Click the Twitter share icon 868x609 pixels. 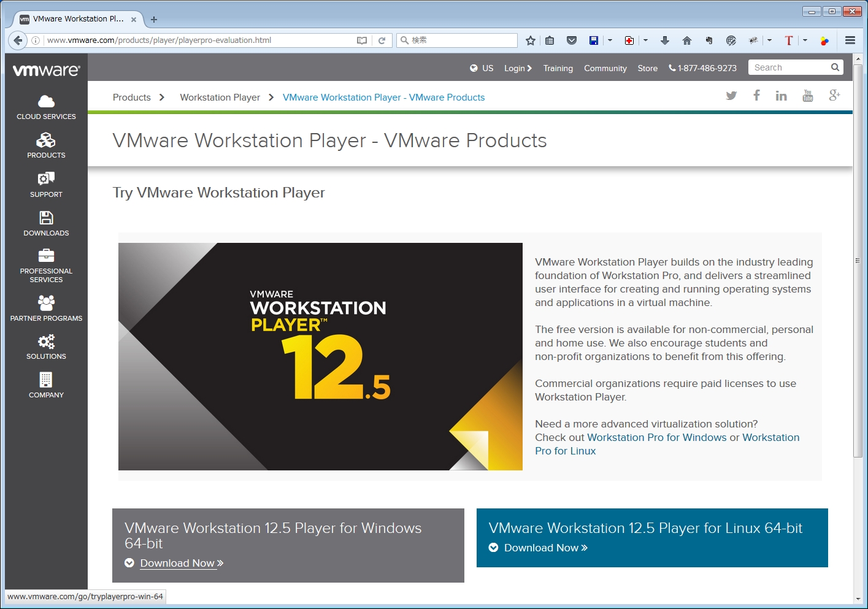[731, 96]
